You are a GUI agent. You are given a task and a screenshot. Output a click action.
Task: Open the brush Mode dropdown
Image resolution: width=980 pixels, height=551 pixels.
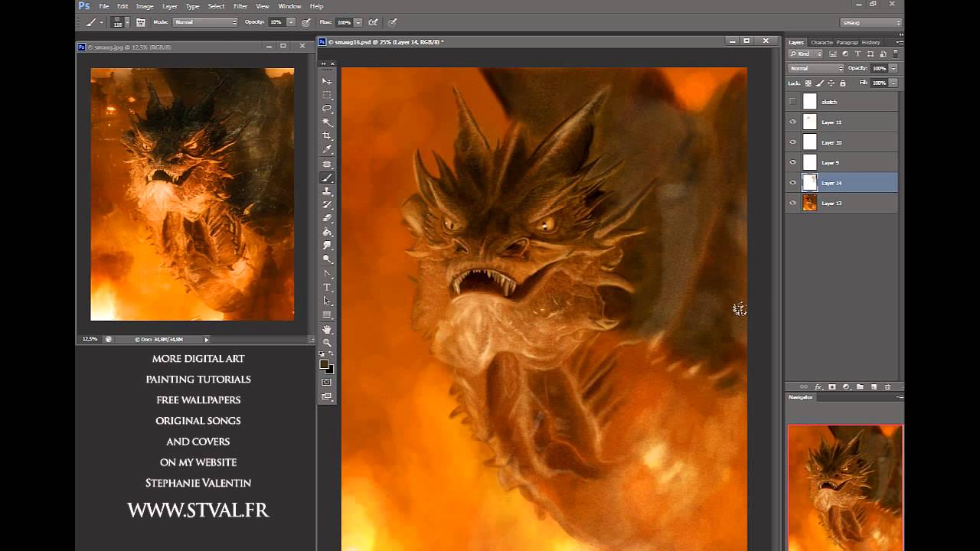pyautogui.click(x=205, y=23)
